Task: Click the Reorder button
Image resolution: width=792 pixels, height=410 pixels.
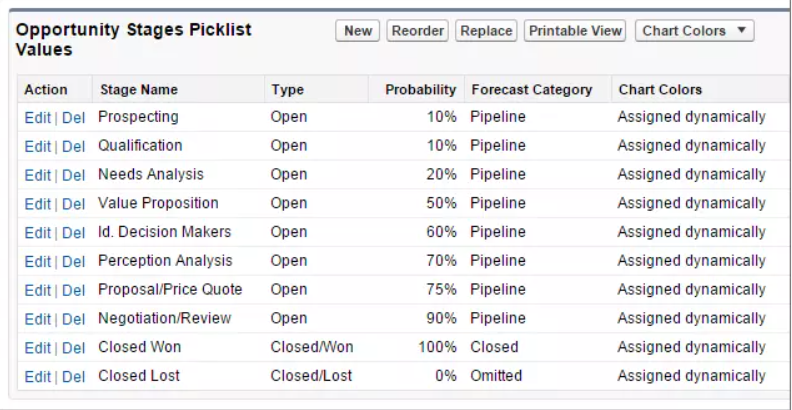Action: (x=417, y=31)
